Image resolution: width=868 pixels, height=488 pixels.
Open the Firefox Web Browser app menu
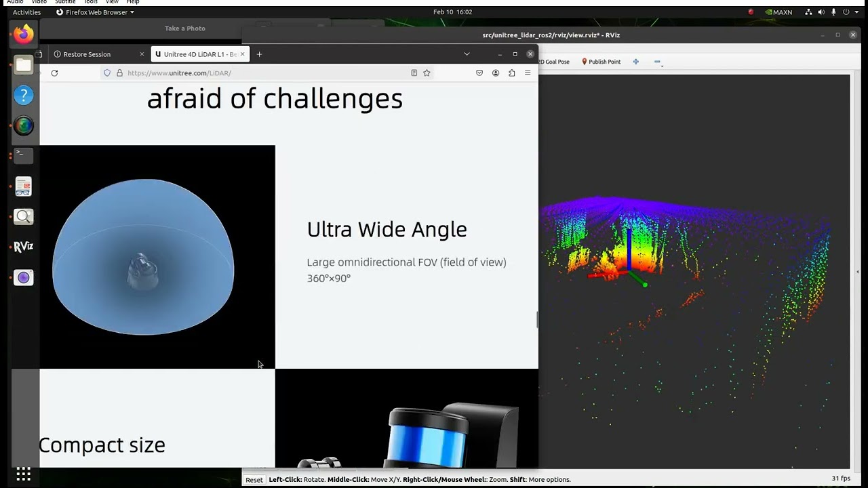click(95, 12)
